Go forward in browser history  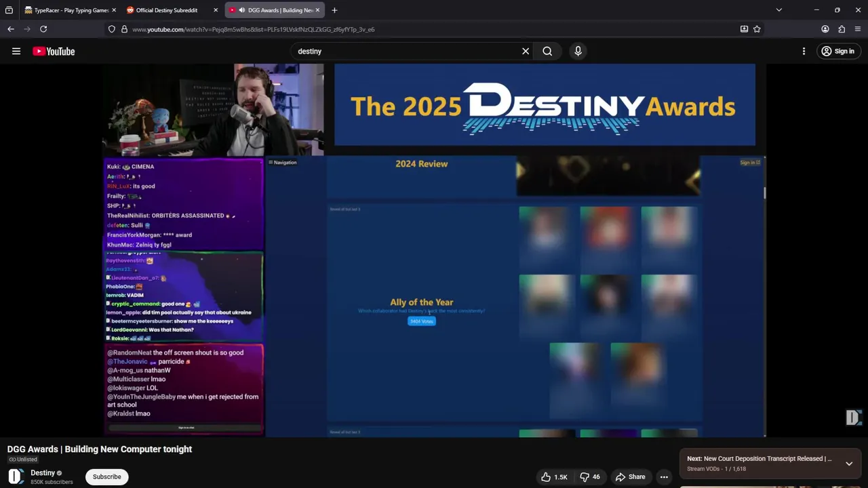[x=27, y=29]
